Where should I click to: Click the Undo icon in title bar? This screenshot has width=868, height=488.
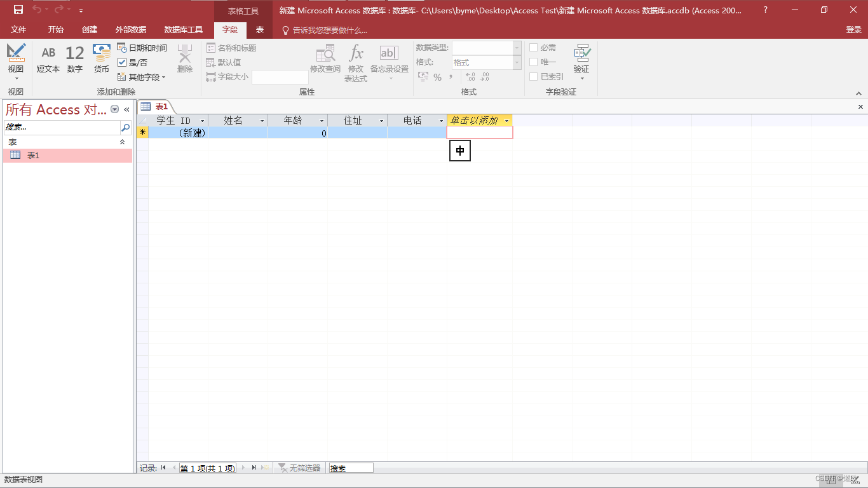(37, 10)
